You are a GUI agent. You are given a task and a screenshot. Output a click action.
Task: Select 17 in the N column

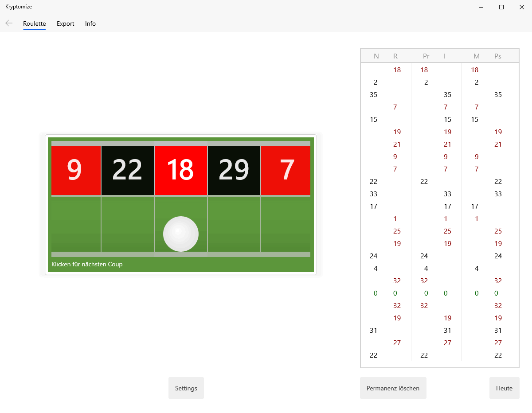[x=374, y=206]
